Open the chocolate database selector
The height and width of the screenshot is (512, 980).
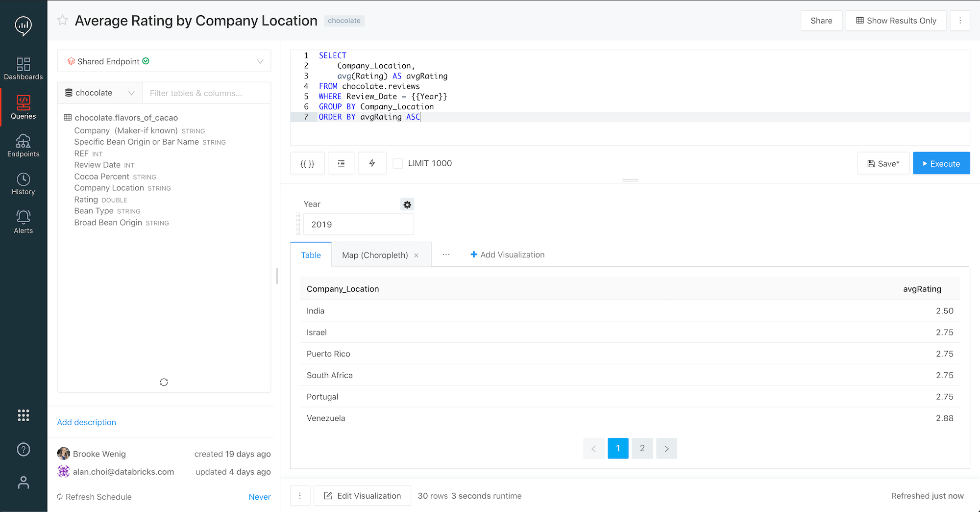pos(99,93)
